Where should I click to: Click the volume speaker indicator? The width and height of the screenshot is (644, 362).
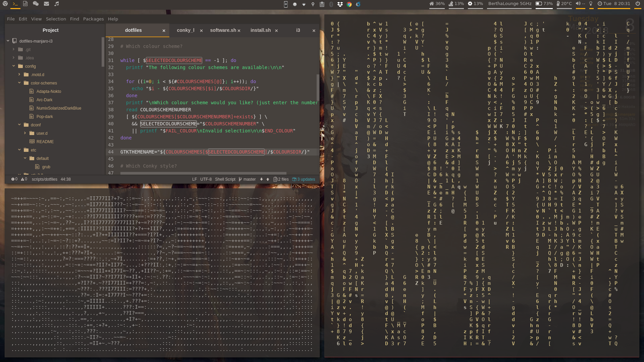(x=580, y=4)
